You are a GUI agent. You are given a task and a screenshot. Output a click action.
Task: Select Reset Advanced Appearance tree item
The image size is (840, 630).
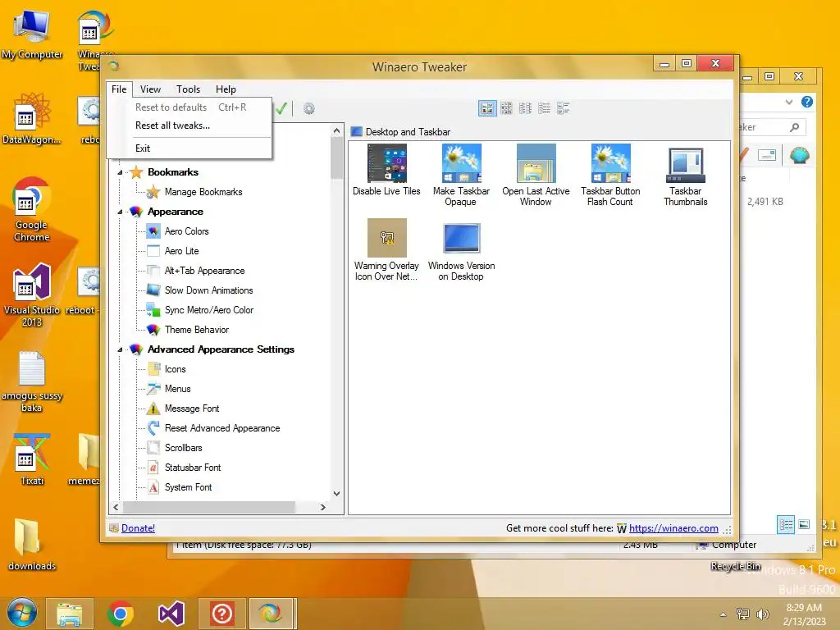(222, 428)
